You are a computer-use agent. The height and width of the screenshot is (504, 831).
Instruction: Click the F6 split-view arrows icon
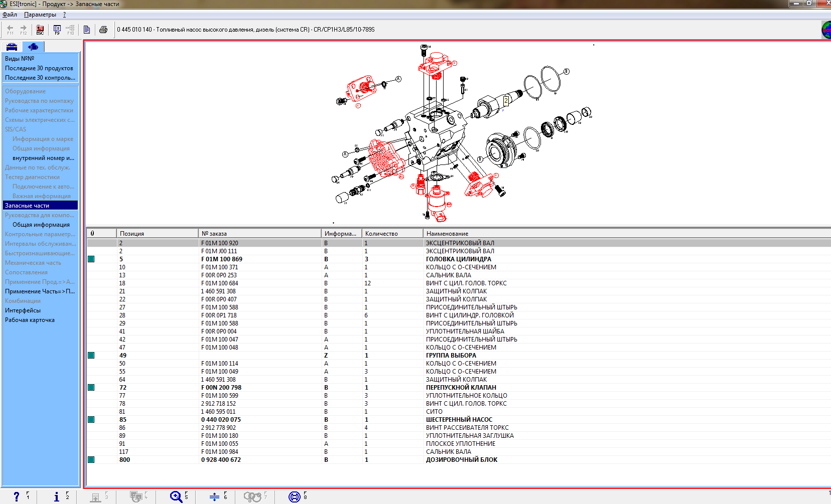tap(214, 496)
